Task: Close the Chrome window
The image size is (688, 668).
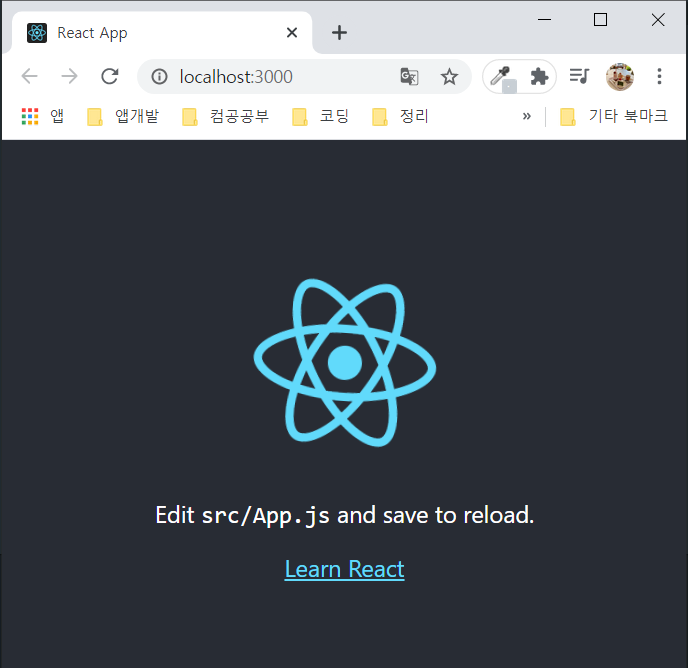Action: 658,19
